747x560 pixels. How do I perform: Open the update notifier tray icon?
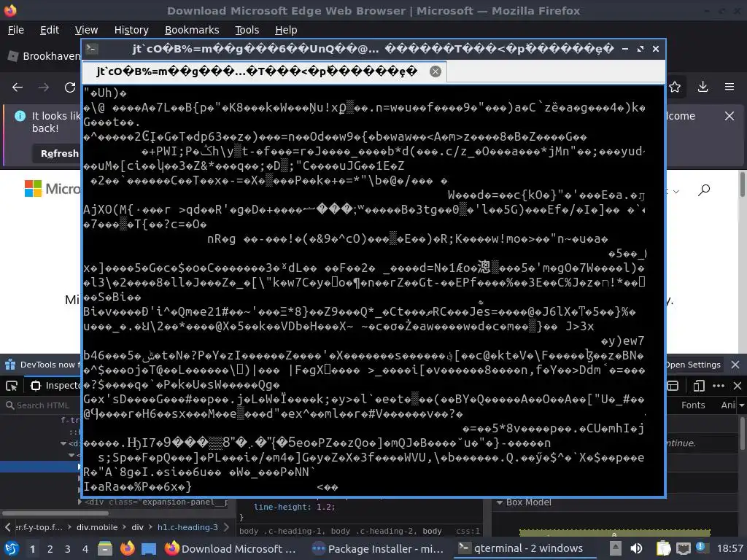click(700, 548)
